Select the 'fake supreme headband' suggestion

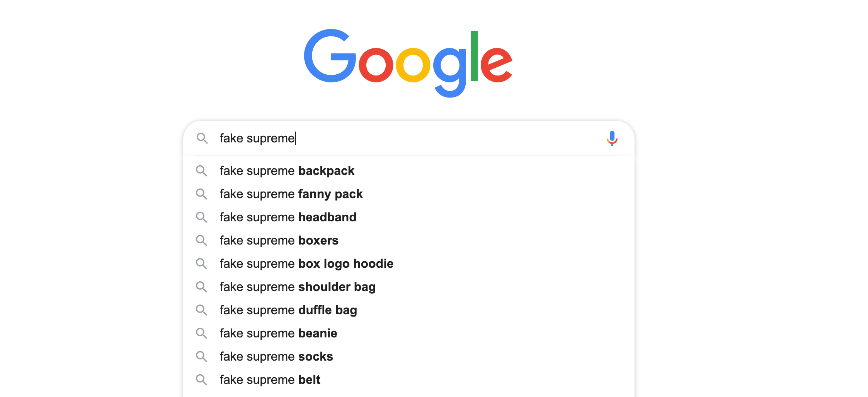pos(288,217)
